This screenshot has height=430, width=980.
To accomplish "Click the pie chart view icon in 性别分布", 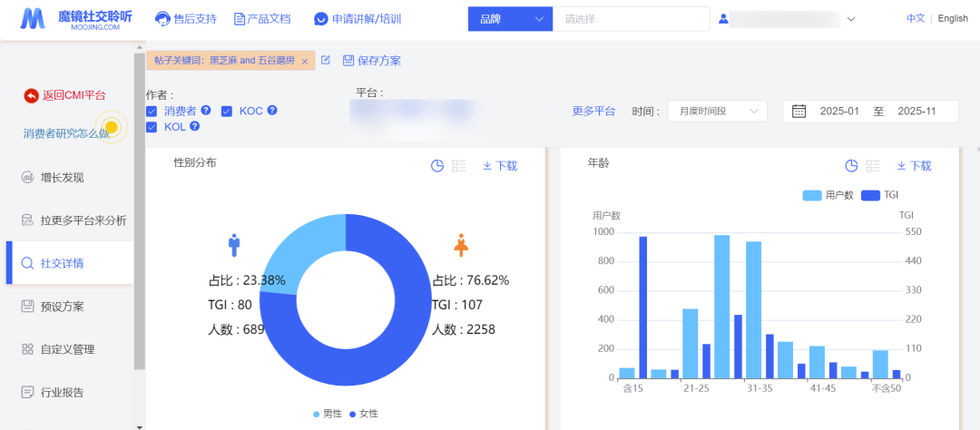I will 436,165.
